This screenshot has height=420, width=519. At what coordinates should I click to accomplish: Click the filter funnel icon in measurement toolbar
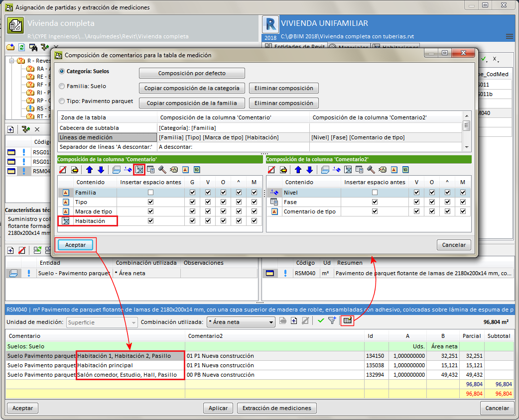click(332, 320)
